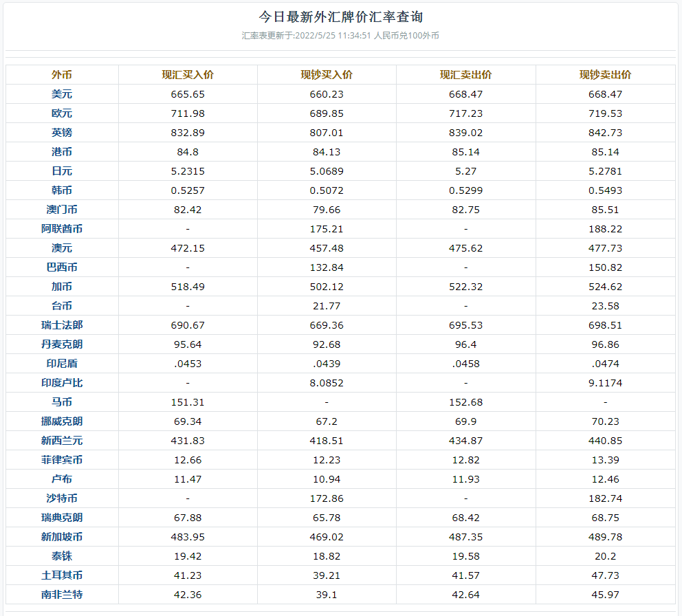Select the value 9.1174 in 印度卢比 row
Screen dimensions: 682x616
[606, 383]
